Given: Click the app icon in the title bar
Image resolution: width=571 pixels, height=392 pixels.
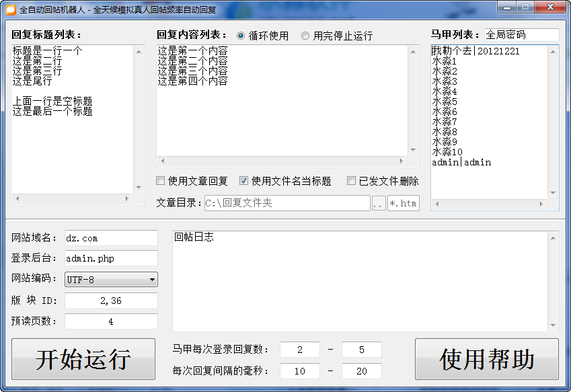Looking at the screenshot, I should pyautogui.click(x=11, y=10).
